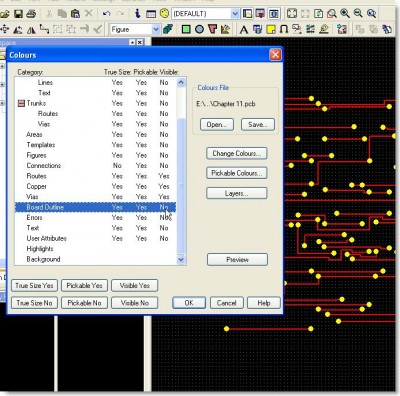Open the Figure type dropdown
The height and width of the screenshot is (396, 400).
point(156,30)
